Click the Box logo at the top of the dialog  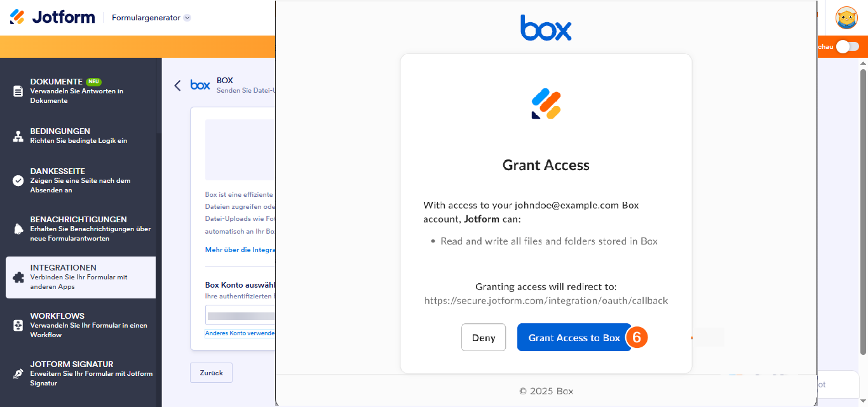click(546, 27)
